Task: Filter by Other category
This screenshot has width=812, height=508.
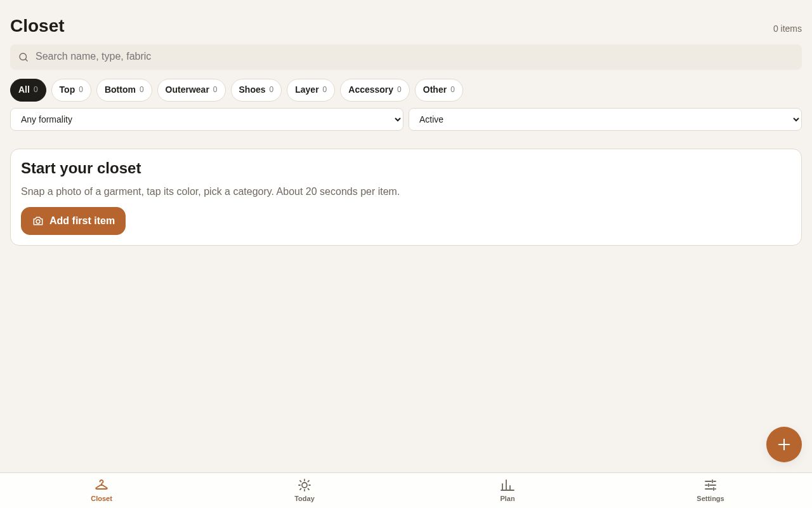Action: pyautogui.click(x=439, y=90)
